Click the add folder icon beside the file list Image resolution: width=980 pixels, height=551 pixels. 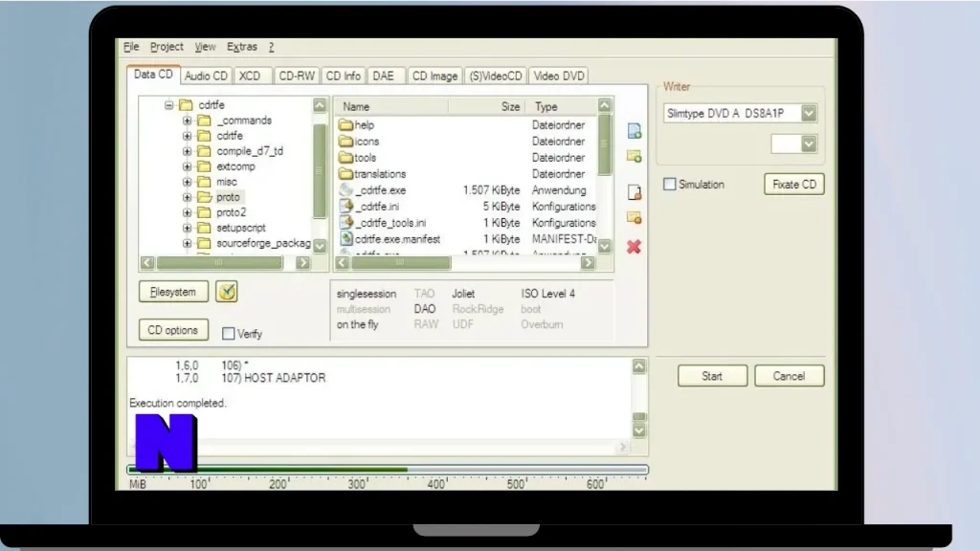click(x=634, y=156)
